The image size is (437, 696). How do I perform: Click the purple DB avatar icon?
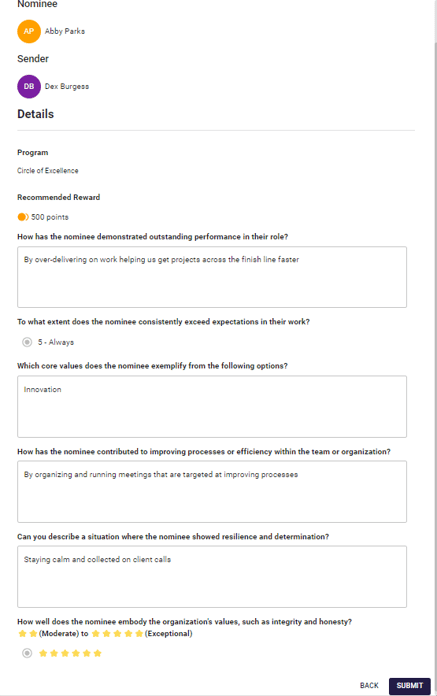click(x=29, y=86)
